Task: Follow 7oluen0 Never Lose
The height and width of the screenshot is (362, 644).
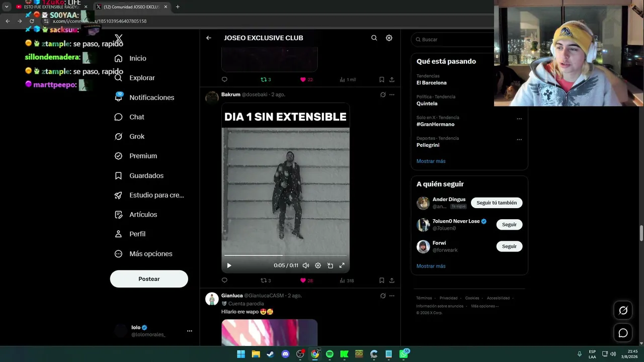Action: pyautogui.click(x=509, y=225)
